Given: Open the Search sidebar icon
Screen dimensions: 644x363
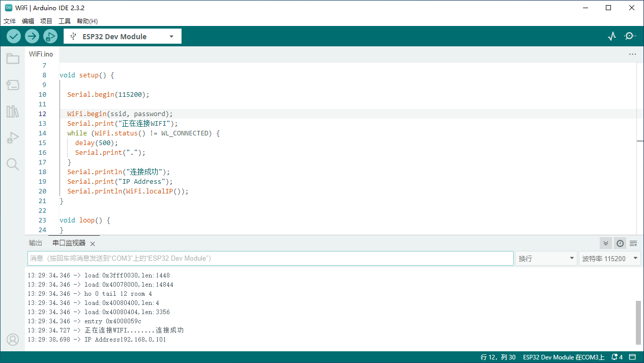Looking at the screenshot, I should click(x=13, y=164).
